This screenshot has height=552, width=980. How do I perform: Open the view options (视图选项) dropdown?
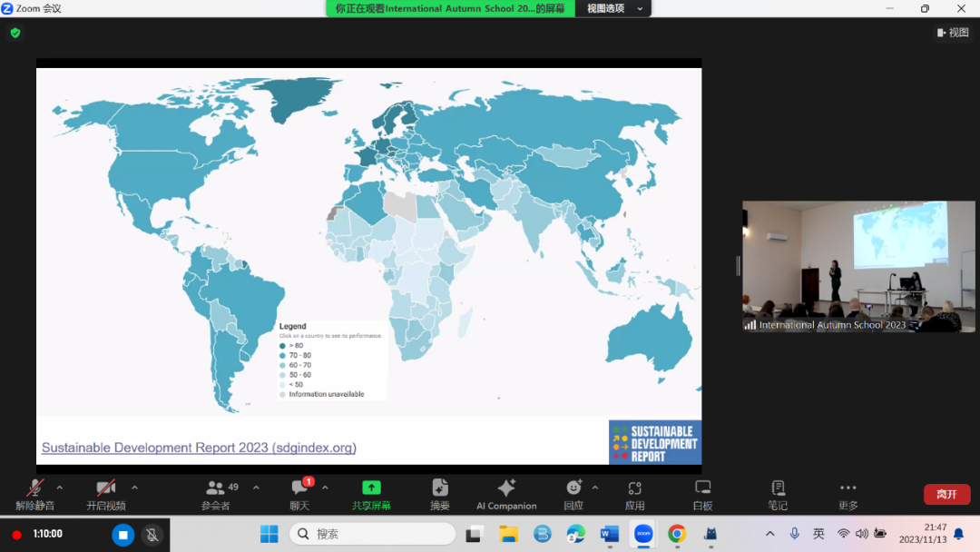(x=614, y=8)
